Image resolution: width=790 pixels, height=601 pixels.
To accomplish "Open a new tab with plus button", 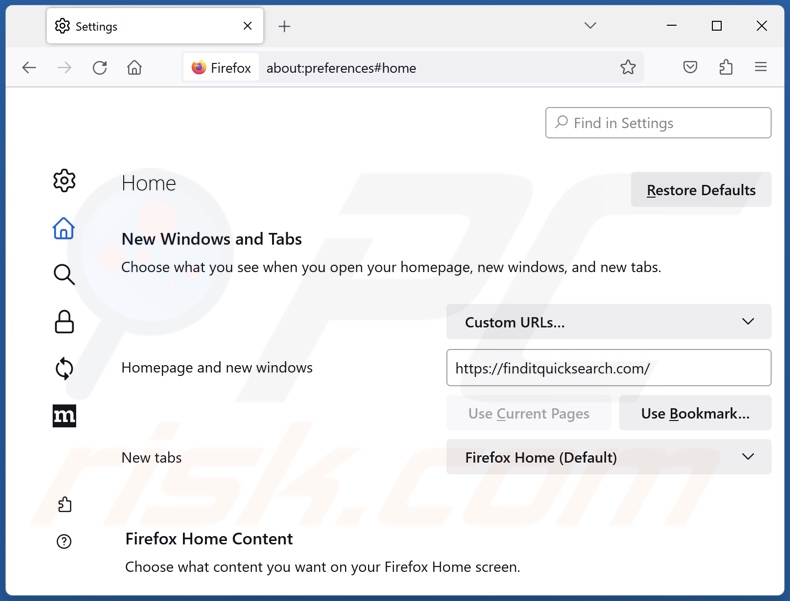I will (x=284, y=26).
